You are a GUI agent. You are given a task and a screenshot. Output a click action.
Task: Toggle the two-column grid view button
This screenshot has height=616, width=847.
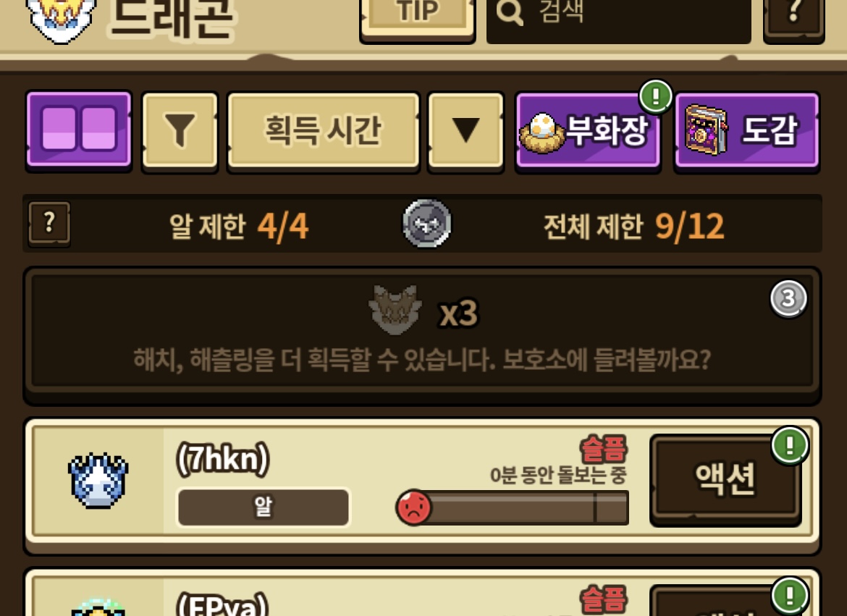[x=79, y=130]
